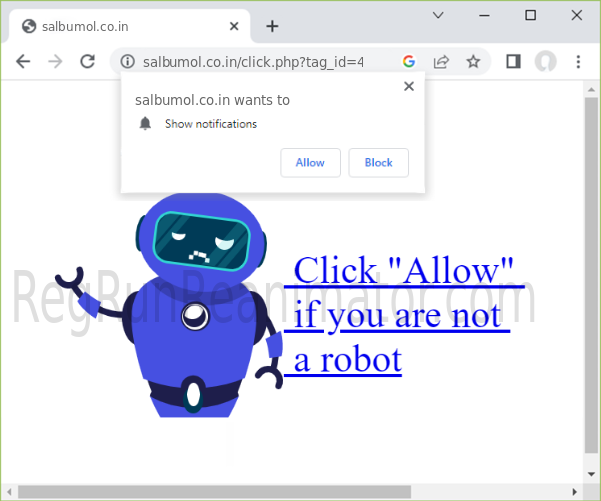Bookmark this page with the star icon

point(473,62)
